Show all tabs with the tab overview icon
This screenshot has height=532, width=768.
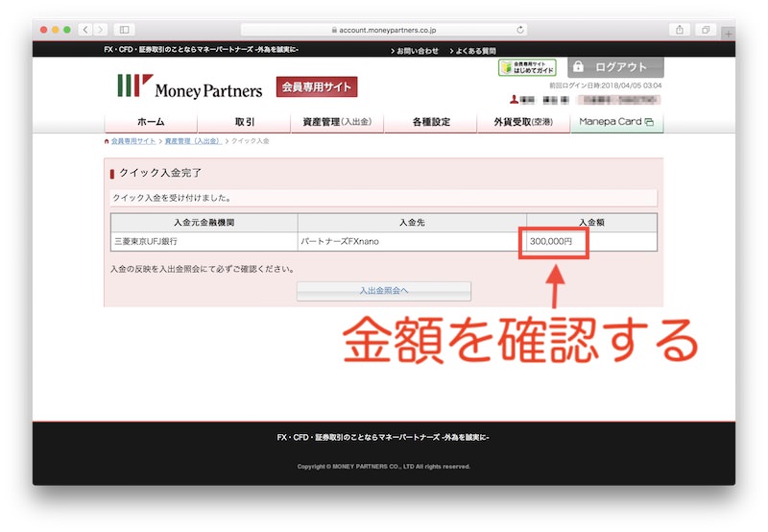tap(706, 30)
